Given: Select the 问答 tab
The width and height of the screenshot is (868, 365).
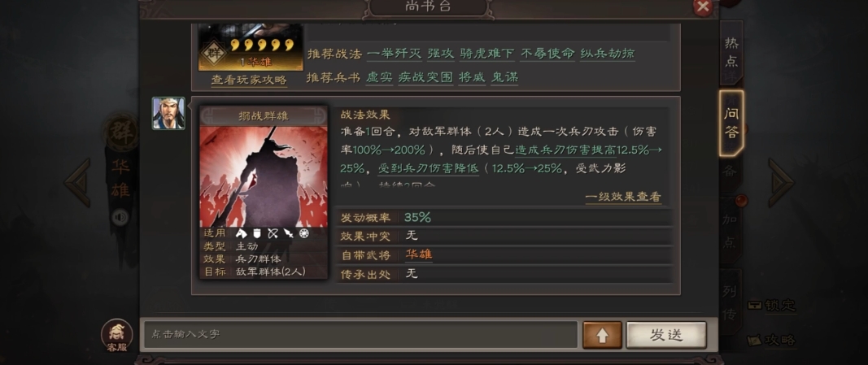Looking at the screenshot, I should click(x=731, y=123).
